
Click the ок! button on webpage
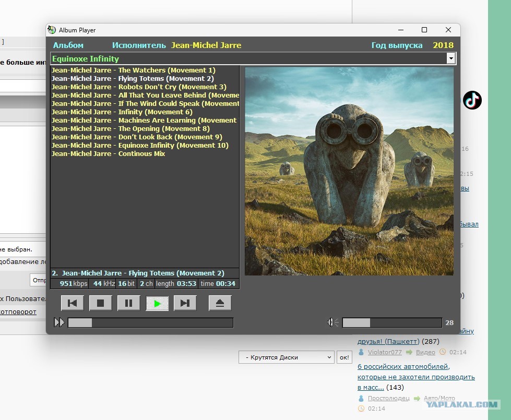[344, 357]
